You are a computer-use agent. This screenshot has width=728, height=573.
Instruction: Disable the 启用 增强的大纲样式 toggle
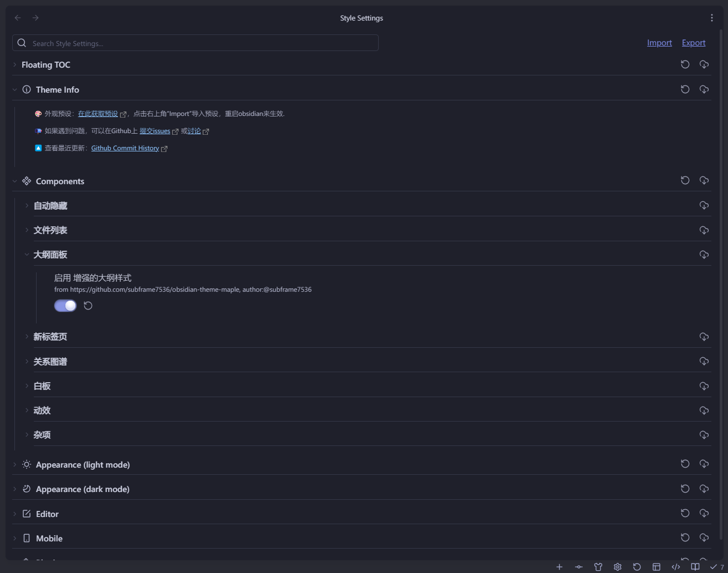click(65, 306)
